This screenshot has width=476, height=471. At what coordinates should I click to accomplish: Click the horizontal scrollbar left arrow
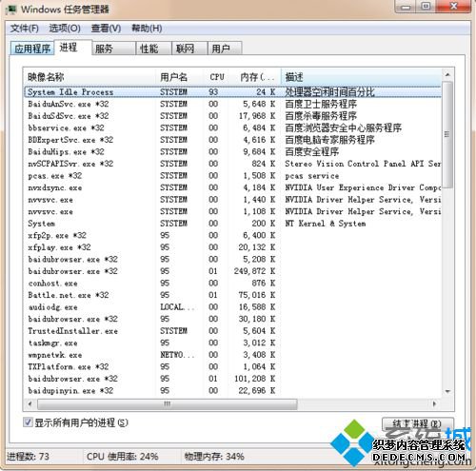coord(30,403)
